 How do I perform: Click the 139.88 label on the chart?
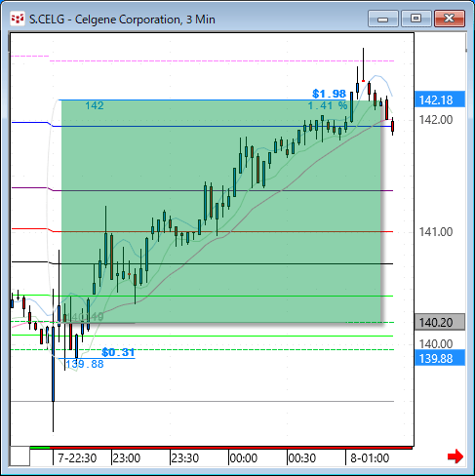click(x=85, y=364)
